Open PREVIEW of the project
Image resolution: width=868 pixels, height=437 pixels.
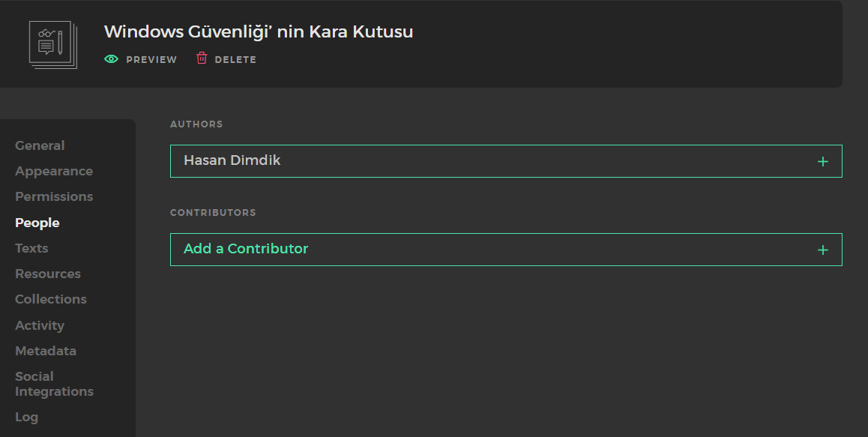click(151, 59)
